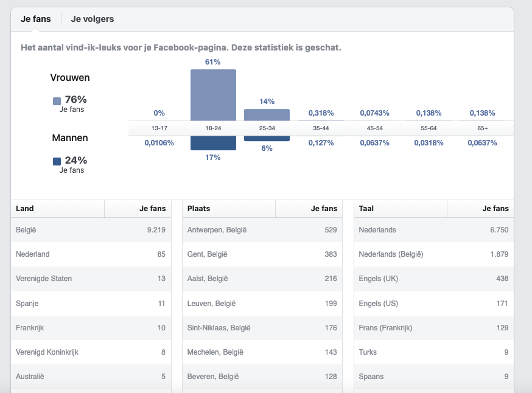Click the Vrouwen heading
The image size is (532, 393).
[70, 78]
